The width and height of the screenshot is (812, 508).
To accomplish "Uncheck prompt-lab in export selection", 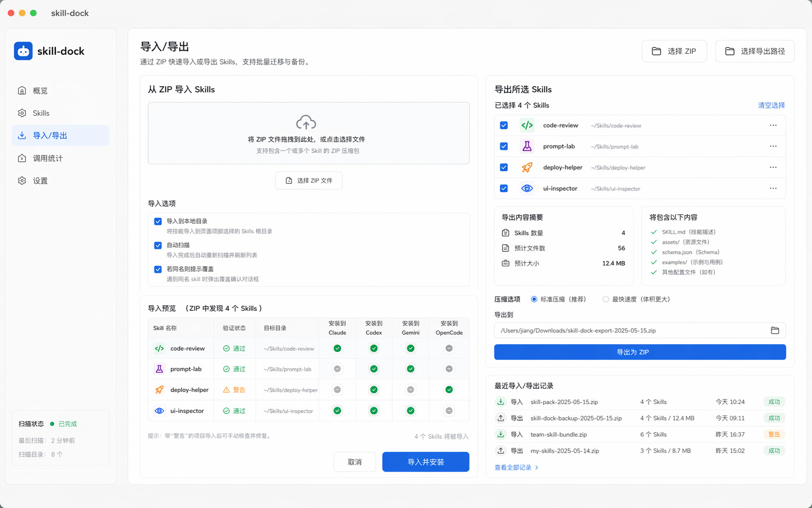I will (x=504, y=146).
